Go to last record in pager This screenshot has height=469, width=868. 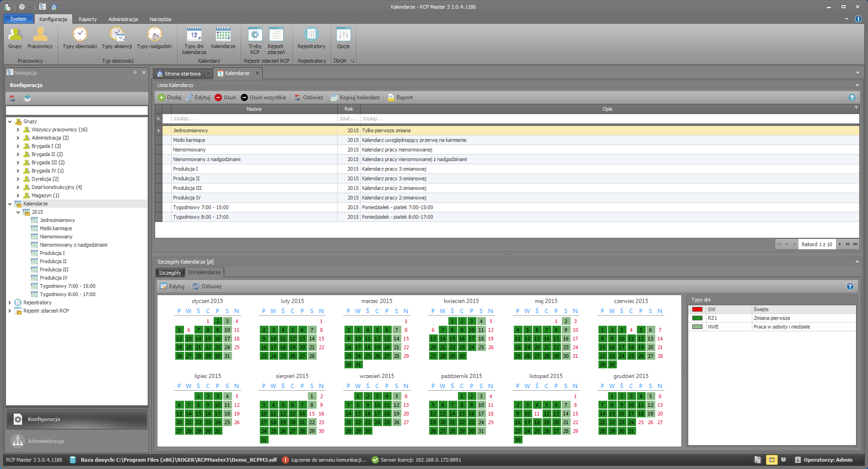click(x=856, y=244)
